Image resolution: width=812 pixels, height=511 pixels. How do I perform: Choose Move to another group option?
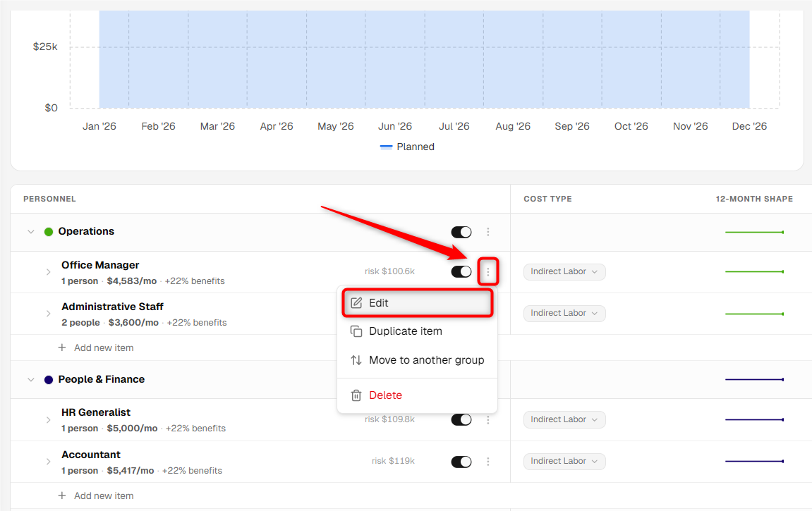(418, 360)
